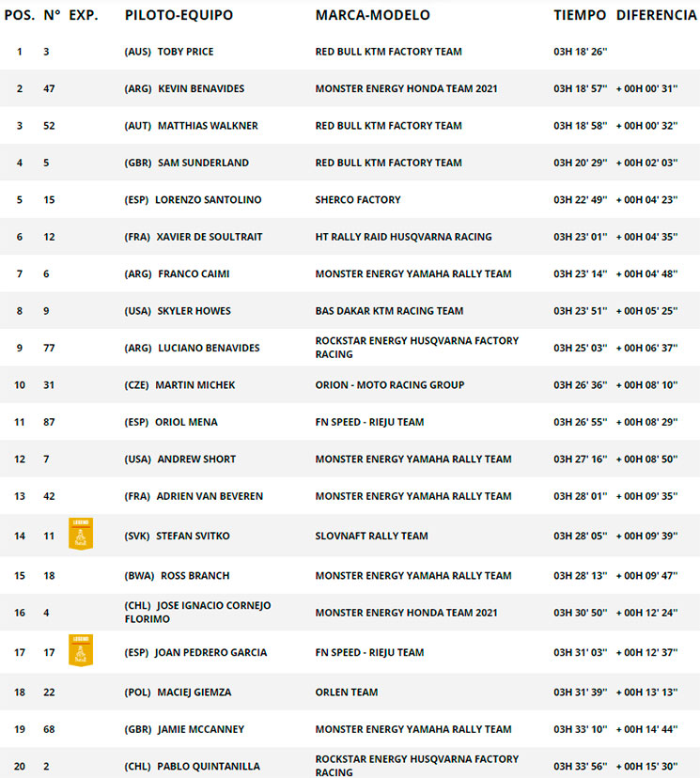The height and width of the screenshot is (778, 700).
Task: Click bike number 77
Action: pyautogui.click(x=49, y=349)
